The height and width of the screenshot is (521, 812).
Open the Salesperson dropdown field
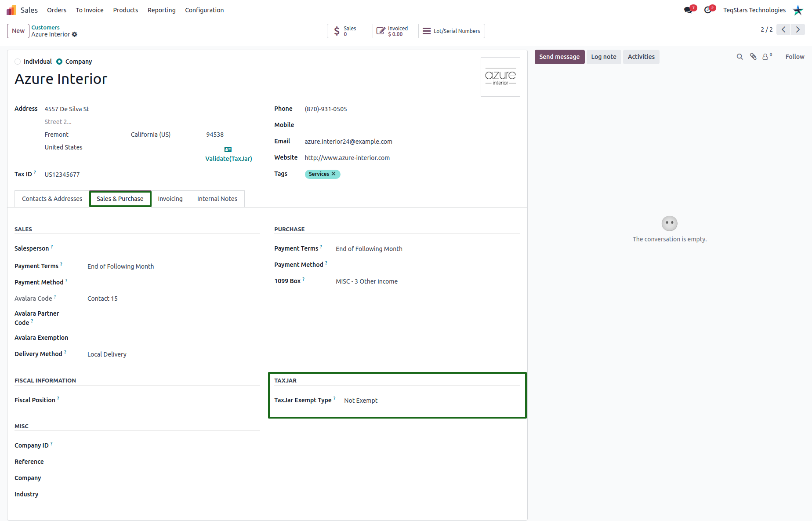174,248
